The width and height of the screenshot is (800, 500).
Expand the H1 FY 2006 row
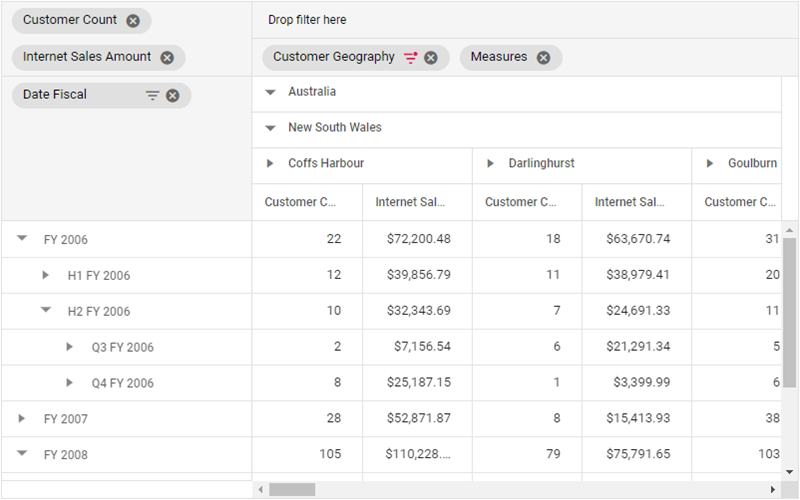coord(45,275)
